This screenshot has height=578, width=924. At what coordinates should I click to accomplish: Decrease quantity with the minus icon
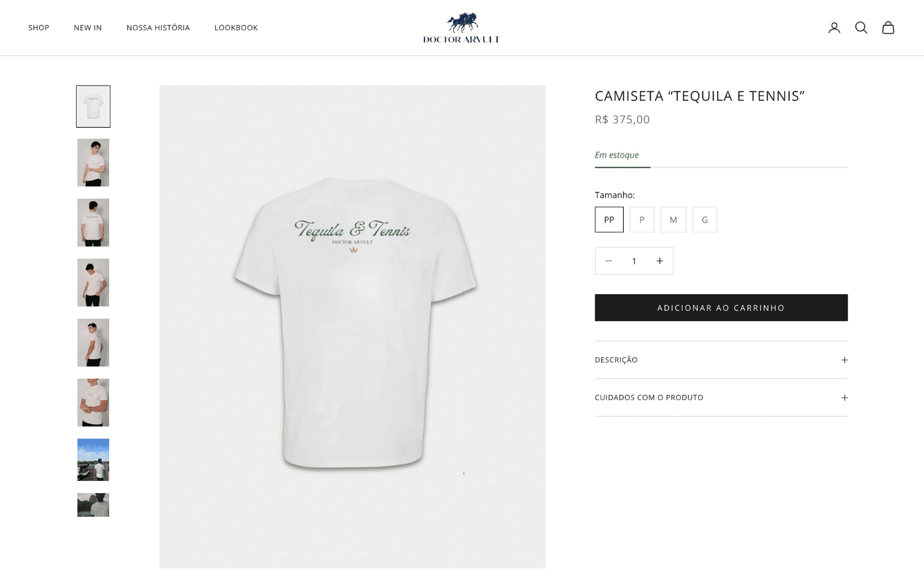click(x=608, y=261)
